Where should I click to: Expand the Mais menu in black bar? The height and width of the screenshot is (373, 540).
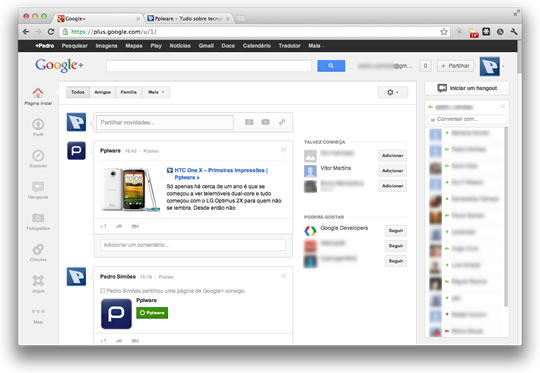point(316,46)
